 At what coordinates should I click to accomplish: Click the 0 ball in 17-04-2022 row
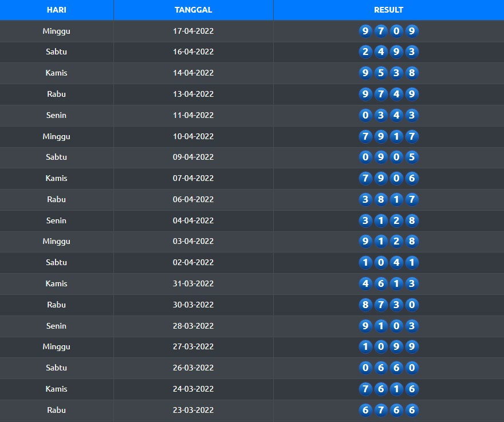click(x=396, y=31)
